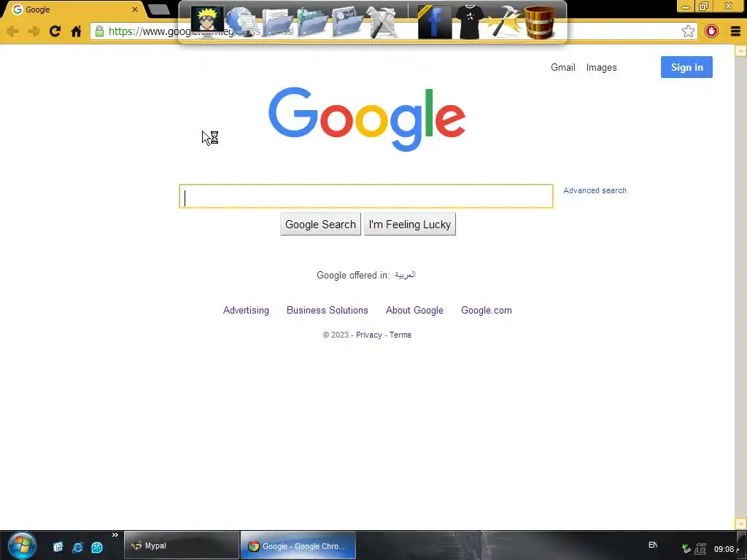This screenshot has height=560, width=747.
Task: Open the golden hammer dock icon
Action: coord(505,22)
